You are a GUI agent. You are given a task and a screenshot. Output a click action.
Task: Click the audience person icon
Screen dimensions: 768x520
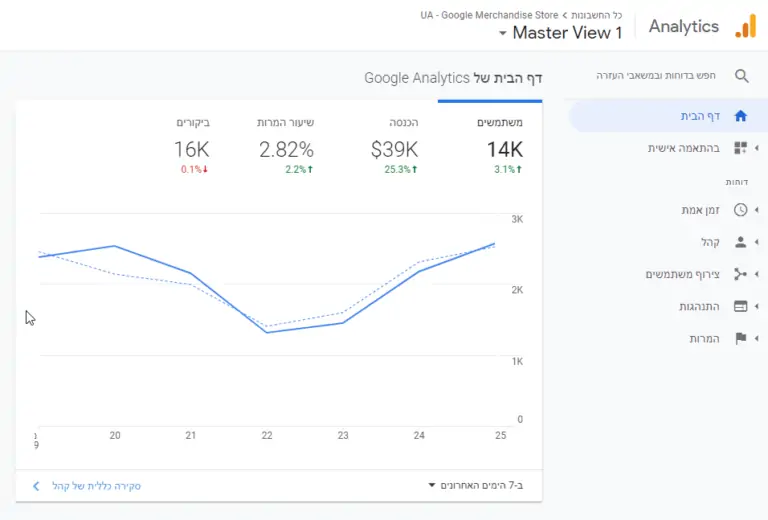(740, 242)
